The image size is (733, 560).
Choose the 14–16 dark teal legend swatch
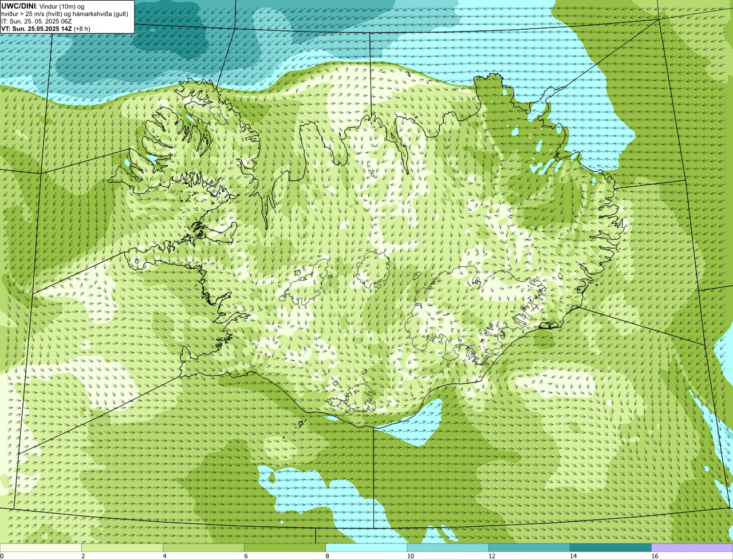pyautogui.click(x=610, y=547)
